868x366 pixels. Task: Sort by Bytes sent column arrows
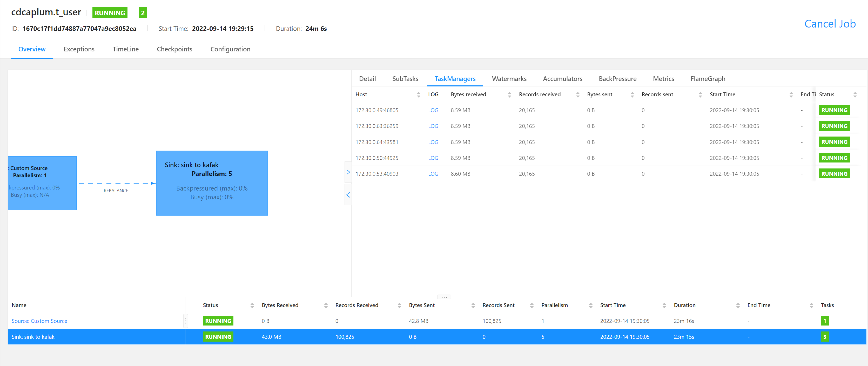tap(632, 95)
